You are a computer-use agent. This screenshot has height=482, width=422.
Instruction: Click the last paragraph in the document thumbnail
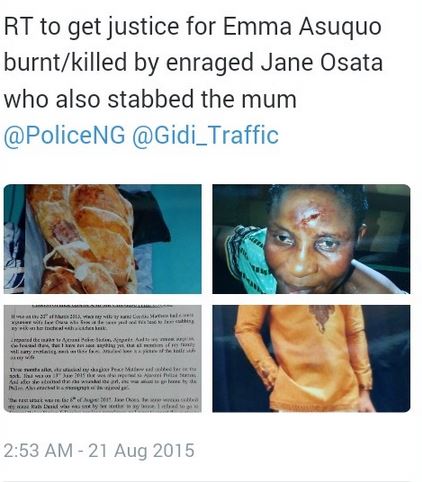(103, 404)
